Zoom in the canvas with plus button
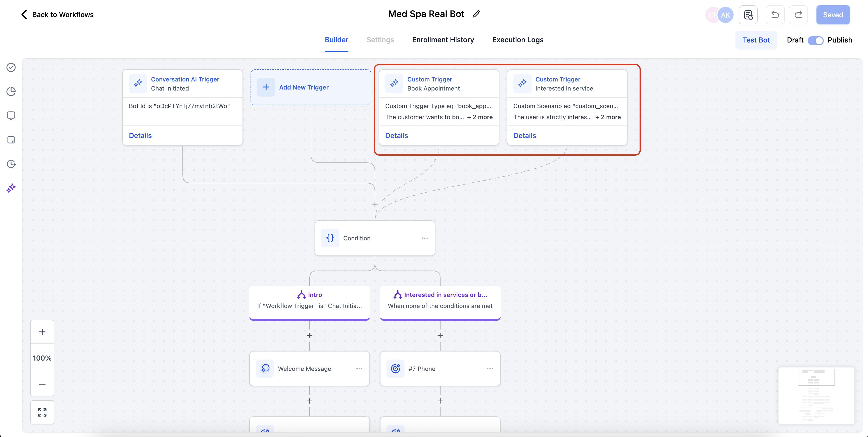This screenshot has height=437, width=868. tap(42, 332)
